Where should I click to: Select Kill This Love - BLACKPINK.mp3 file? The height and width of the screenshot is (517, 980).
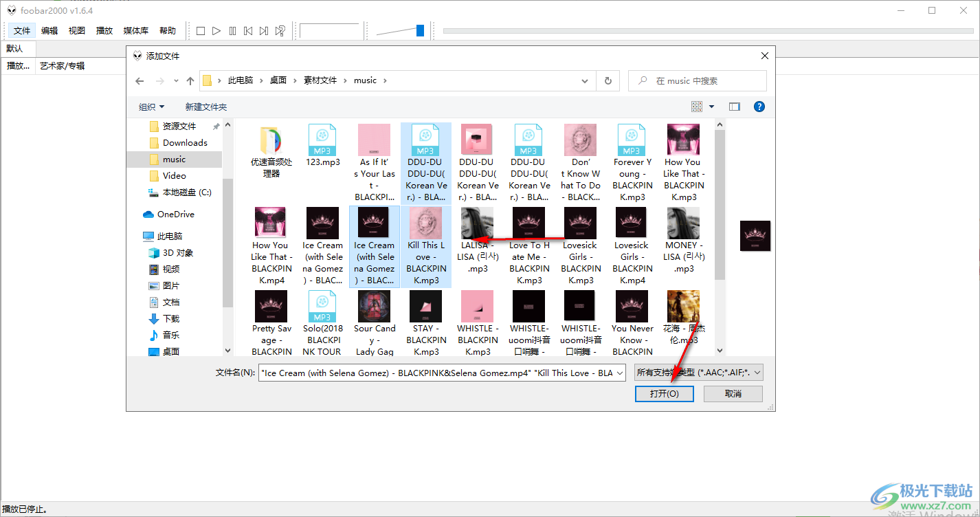click(425, 246)
